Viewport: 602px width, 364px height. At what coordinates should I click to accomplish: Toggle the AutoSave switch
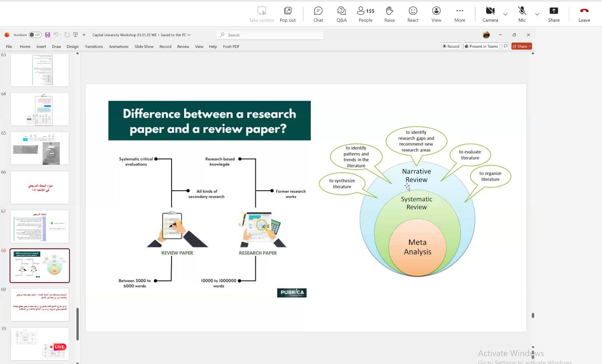[x=35, y=35]
